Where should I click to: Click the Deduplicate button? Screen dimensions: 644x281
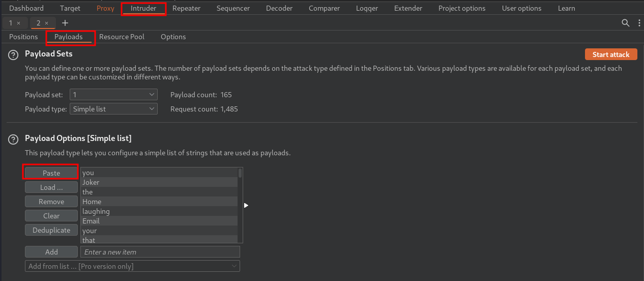51,230
